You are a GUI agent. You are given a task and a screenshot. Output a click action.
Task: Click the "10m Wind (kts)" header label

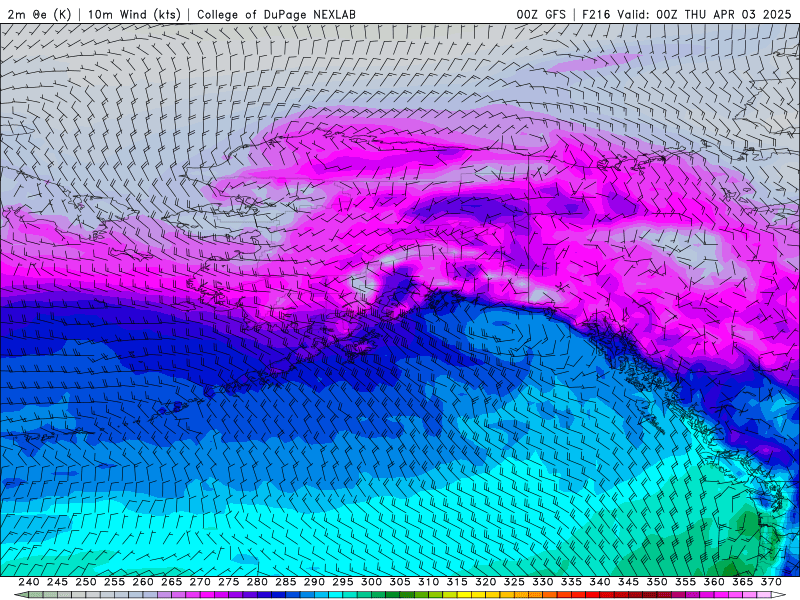point(134,14)
